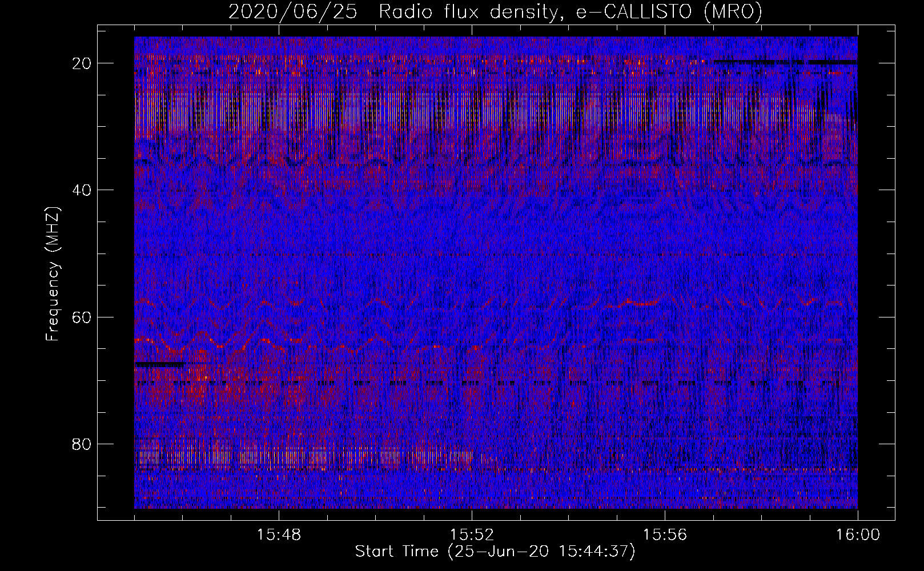Click the 16:00 time tick label
This screenshot has height=571, width=924.
[x=858, y=535]
